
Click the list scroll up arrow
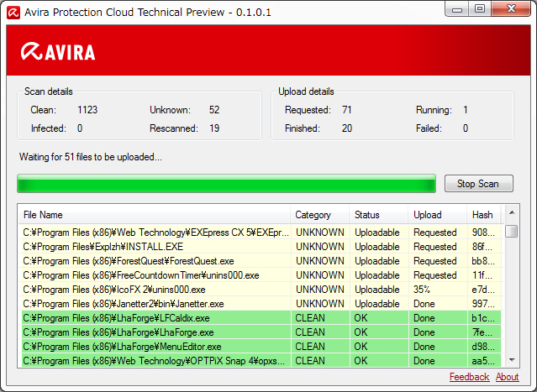pyautogui.click(x=512, y=212)
